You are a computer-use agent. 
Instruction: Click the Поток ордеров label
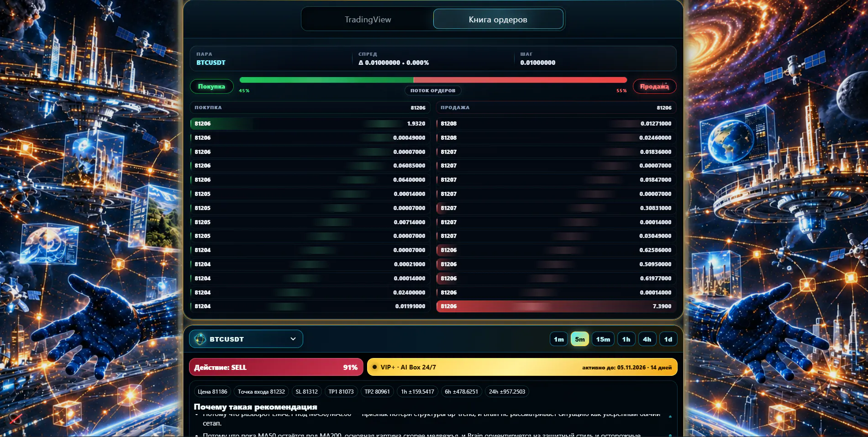[x=433, y=90]
